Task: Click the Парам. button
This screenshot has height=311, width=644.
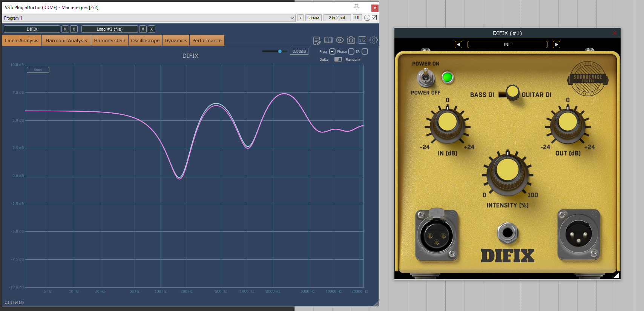Action: point(313,18)
